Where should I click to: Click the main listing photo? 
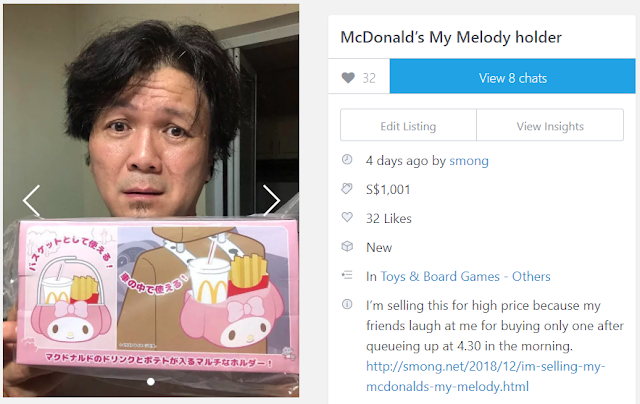tap(151, 200)
